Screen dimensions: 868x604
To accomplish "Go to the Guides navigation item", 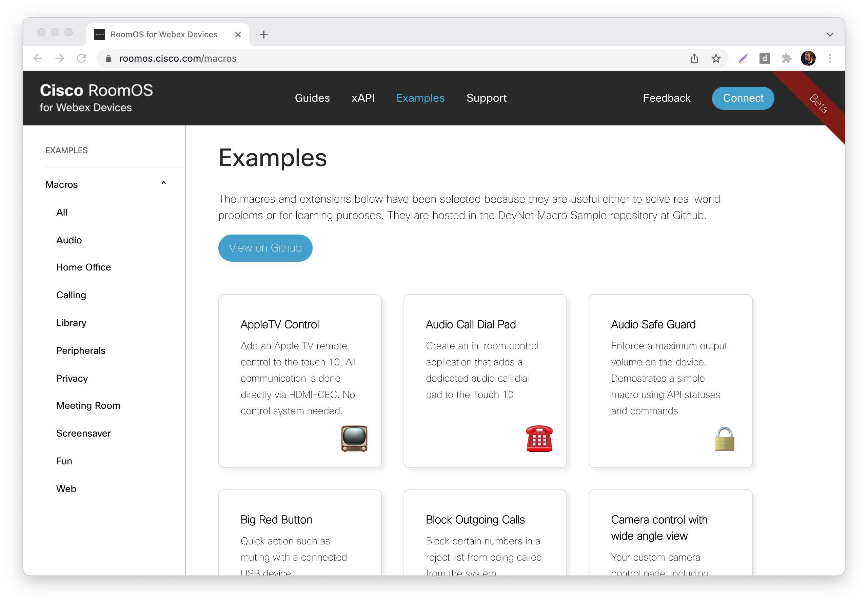I will pyautogui.click(x=312, y=98).
